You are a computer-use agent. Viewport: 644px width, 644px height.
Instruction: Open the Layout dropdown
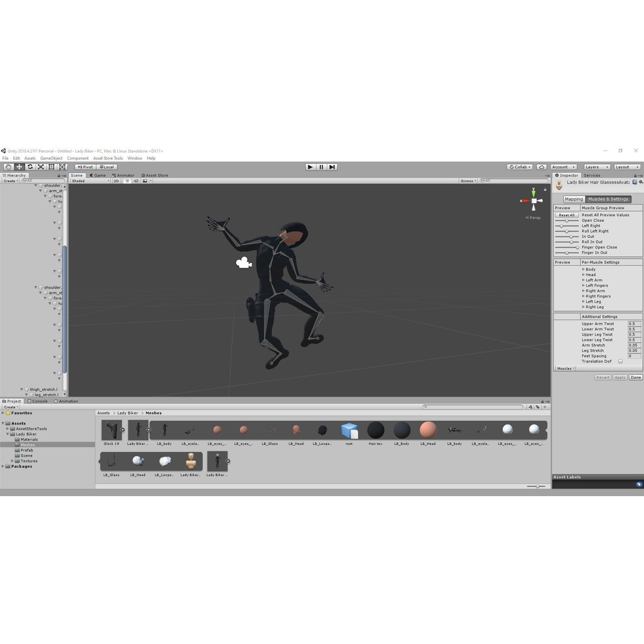point(627,167)
